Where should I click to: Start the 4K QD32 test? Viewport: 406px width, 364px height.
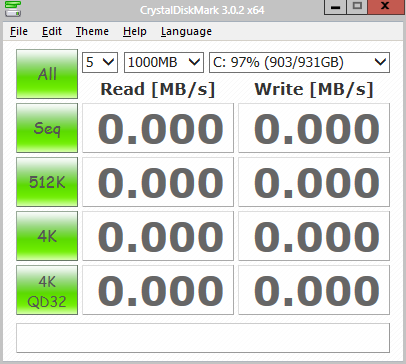pos(47,290)
